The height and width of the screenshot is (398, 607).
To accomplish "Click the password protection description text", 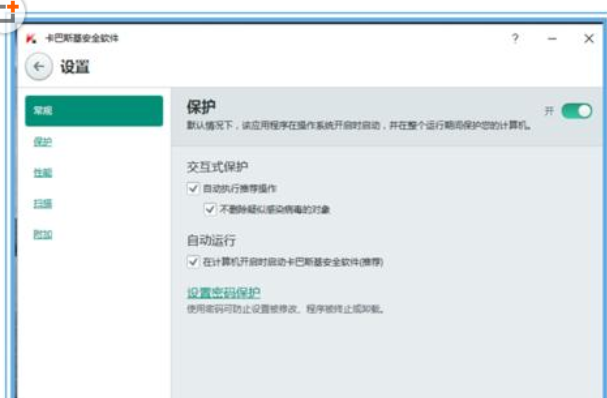I will pyautogui.click(x=285, y=309).
